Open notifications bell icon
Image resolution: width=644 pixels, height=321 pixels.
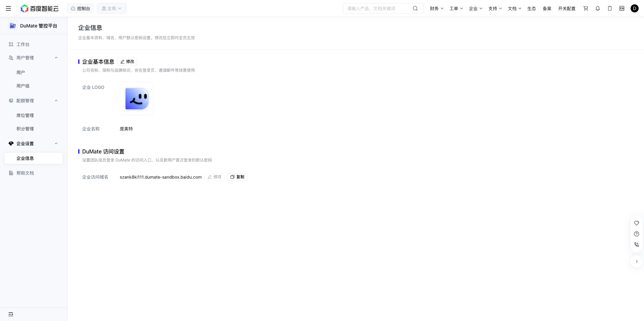[x=598, y=8]
